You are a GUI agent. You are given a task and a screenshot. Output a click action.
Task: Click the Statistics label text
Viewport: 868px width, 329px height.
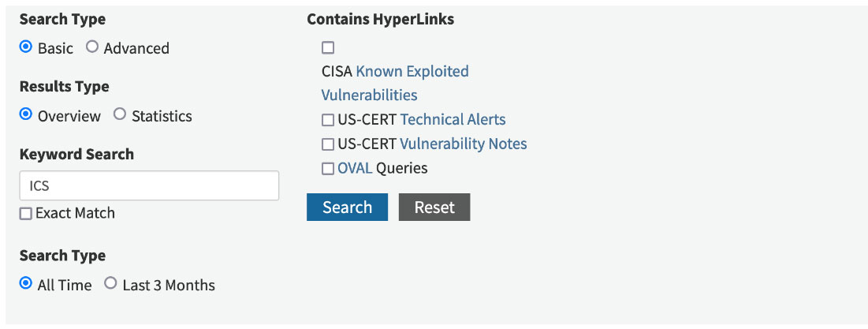point(162,116)
